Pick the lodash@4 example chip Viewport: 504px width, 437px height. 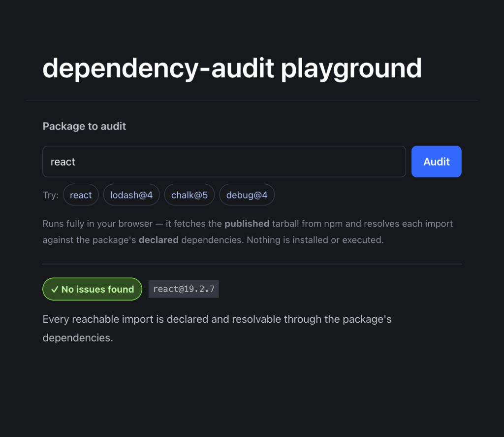[x=131, y=195]
